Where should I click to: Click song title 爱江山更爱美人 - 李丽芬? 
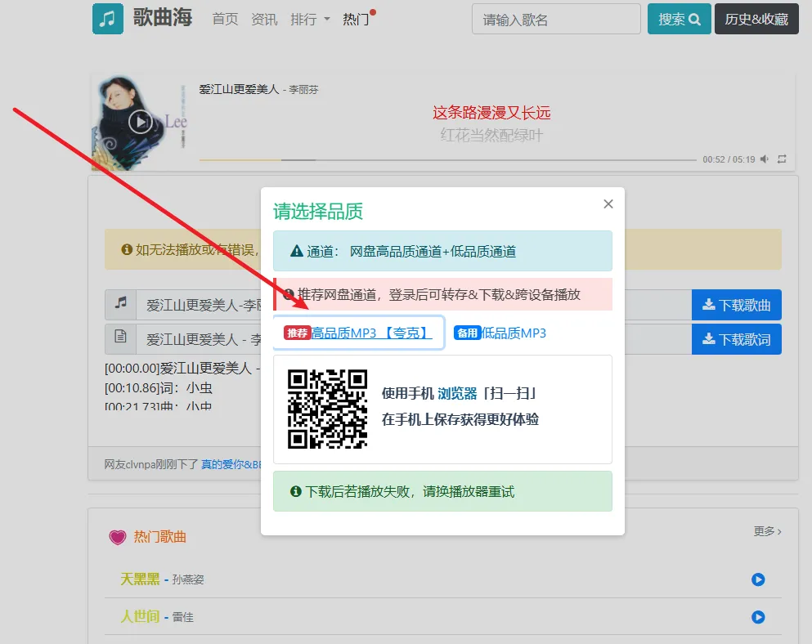click(x=258, y=89)
